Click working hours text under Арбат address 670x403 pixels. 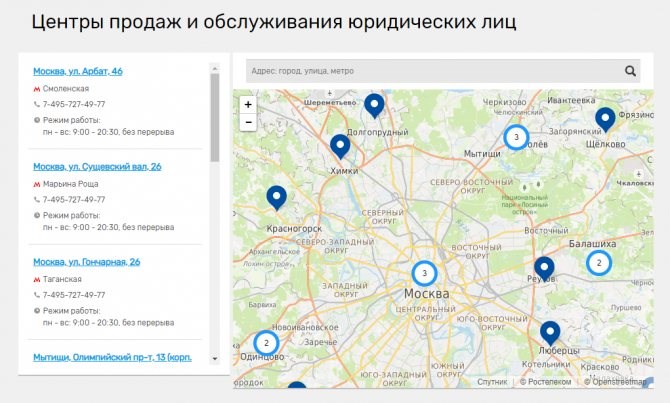coord(108,132)
